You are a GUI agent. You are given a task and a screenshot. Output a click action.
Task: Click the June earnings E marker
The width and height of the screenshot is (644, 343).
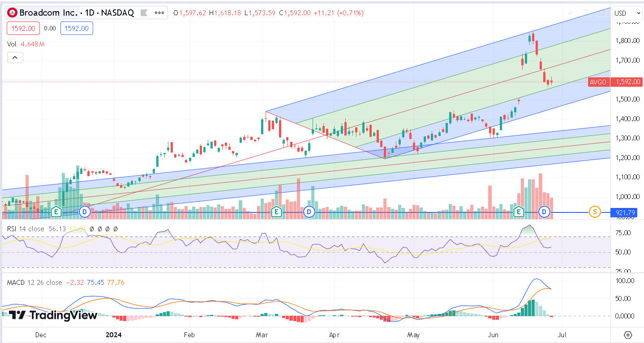[519, 212]
